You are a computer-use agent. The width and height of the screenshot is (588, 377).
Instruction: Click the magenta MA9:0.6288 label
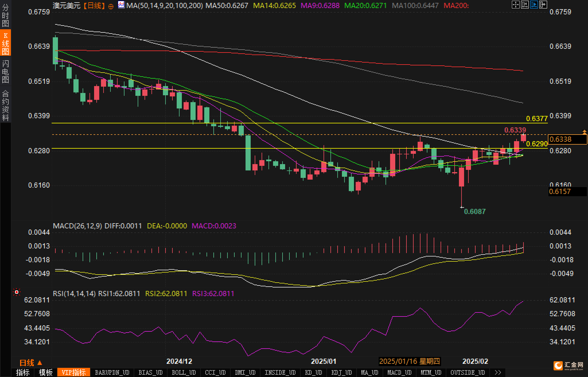tap(320, 5)
